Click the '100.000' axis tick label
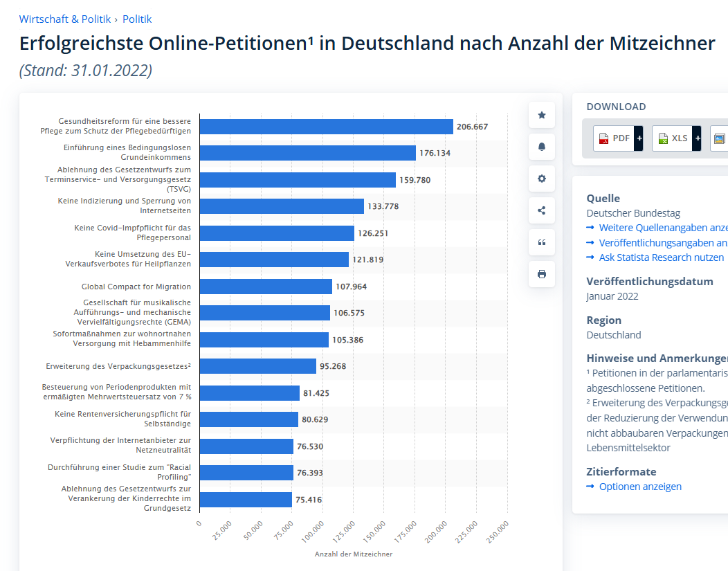 (313, 532)
